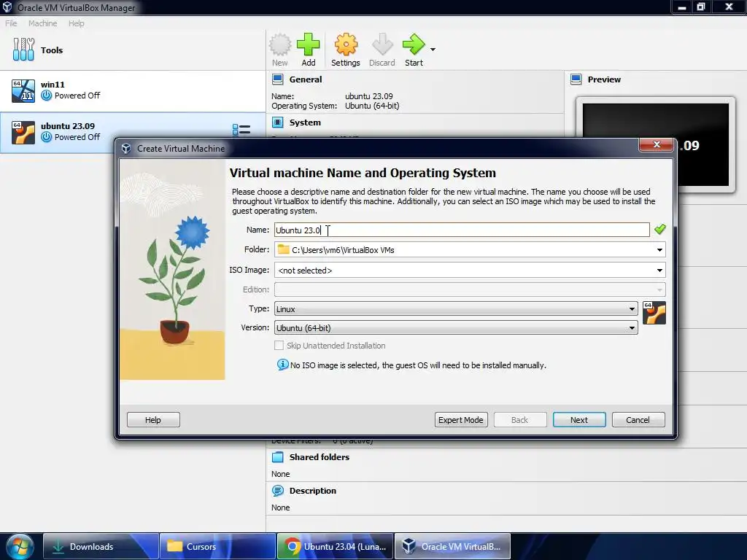Switch to Downloads taskbar window
Image resolution: width=747 pixels, height=560 pixels.
101,547
